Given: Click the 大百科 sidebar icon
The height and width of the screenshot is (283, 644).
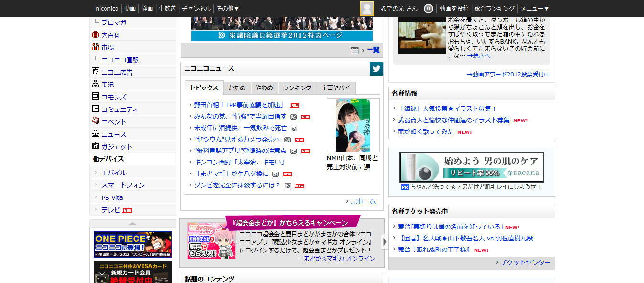Looking at the screenshot, I should (x=95, y=35).
